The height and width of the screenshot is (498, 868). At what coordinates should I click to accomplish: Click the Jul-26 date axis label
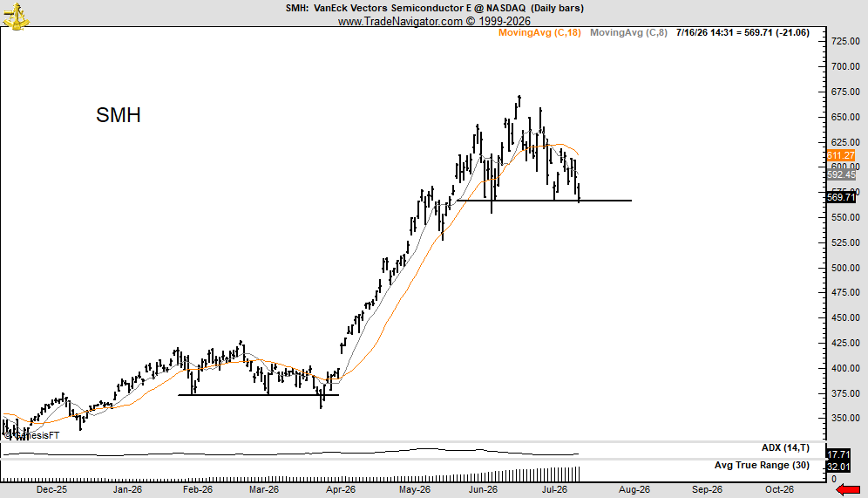554,489
